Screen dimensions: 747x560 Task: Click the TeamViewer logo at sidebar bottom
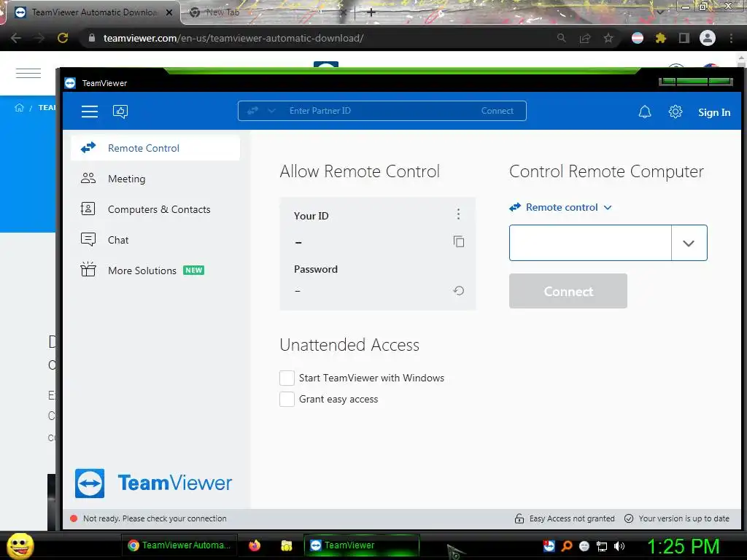[153, 483]
